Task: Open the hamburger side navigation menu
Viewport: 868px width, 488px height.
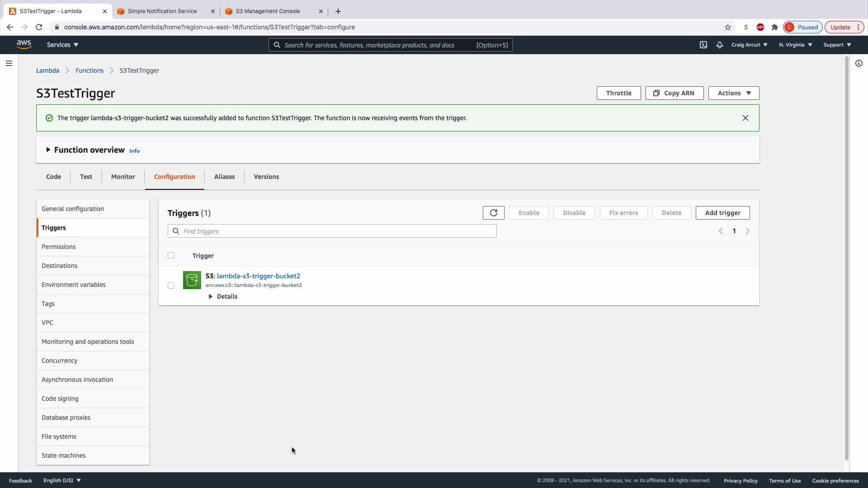Action: (9, 63)
